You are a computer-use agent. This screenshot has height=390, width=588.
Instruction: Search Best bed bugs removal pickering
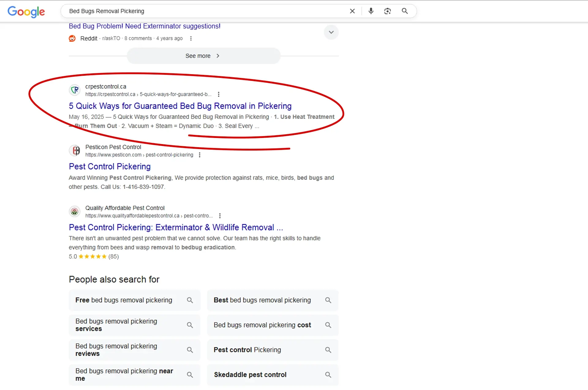[x=273, y=300]
